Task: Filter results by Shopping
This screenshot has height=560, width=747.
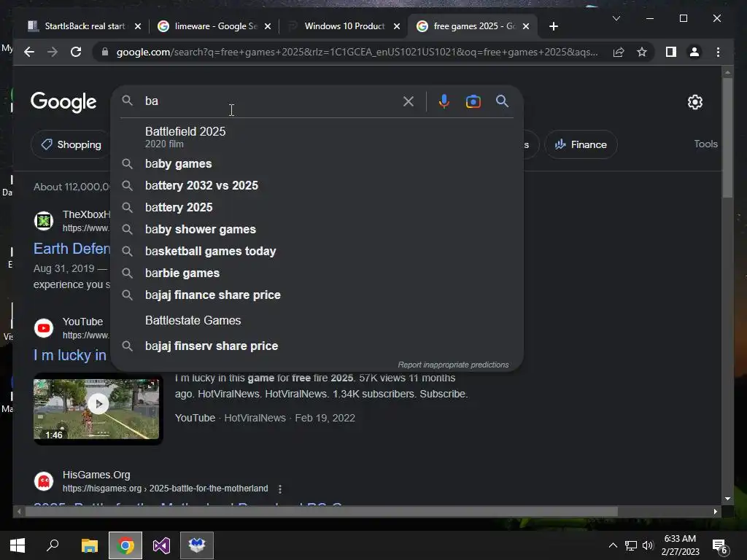Action: point(71,144)
